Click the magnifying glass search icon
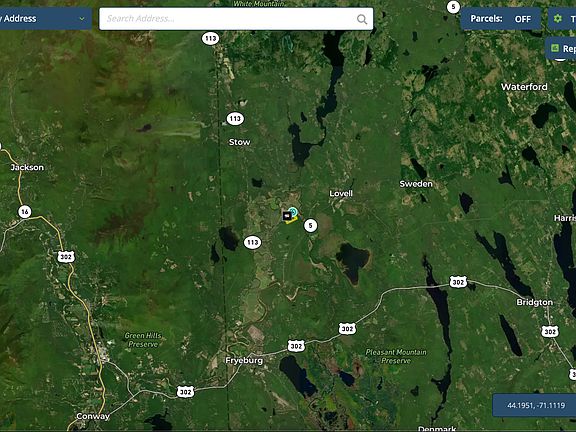Image resolution: width=576 pixels, height=432 pixels. [362, 19]
